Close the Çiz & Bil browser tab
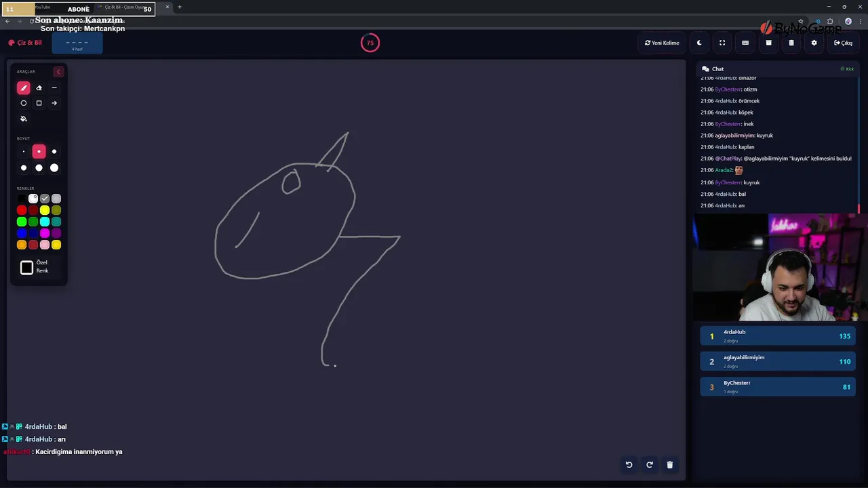This screenshot has width=868, height=488. [x=167, y=7]
